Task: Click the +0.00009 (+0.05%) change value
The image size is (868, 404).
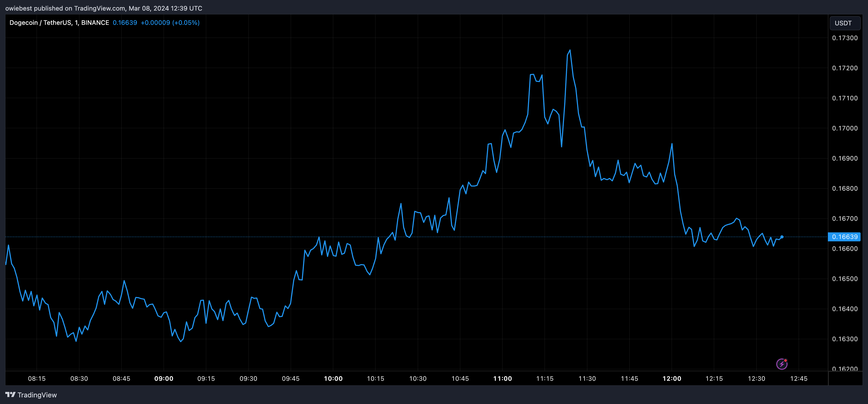Action: pyautogui.click(x=170, y=22)
